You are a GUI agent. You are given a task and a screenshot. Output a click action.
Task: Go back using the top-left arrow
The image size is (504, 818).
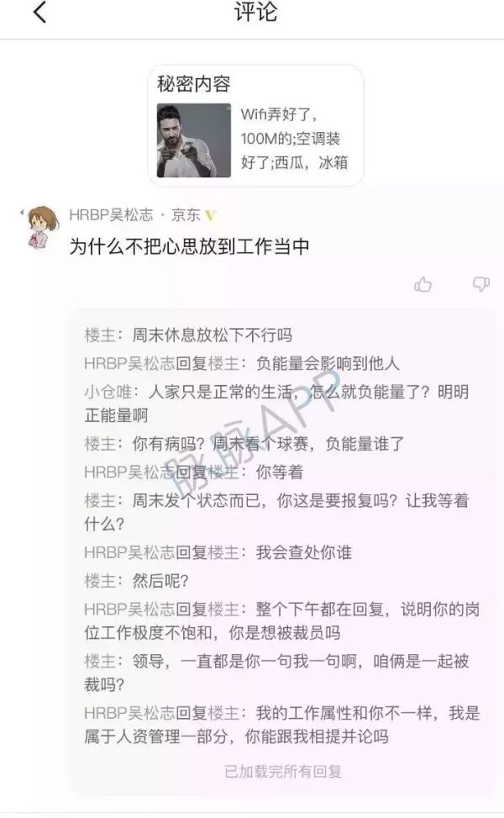coord(40,13)
